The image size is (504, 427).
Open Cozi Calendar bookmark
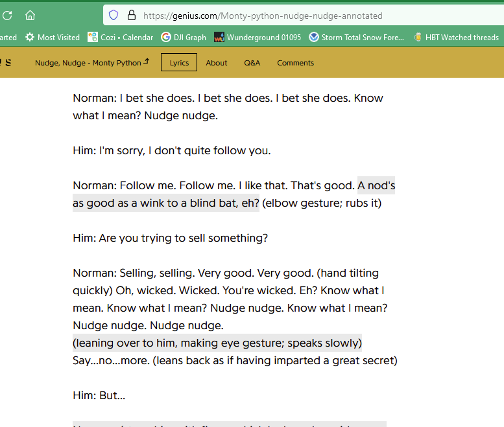point(121,37)
